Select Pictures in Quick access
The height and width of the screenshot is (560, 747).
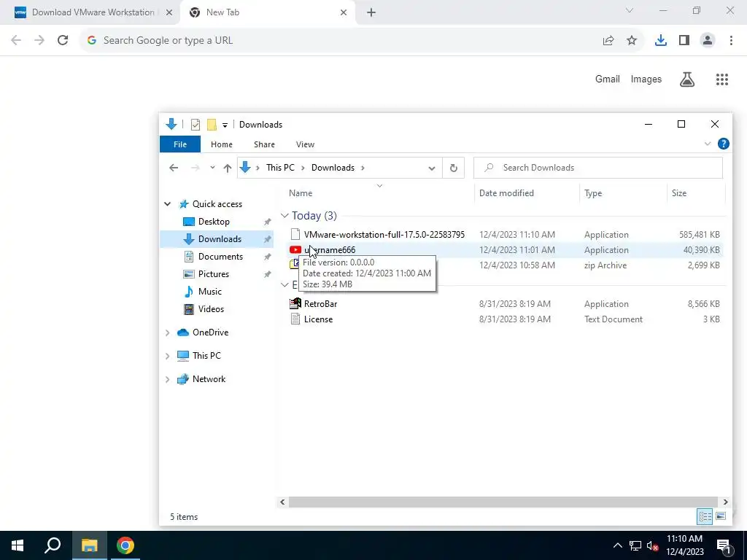214,274
